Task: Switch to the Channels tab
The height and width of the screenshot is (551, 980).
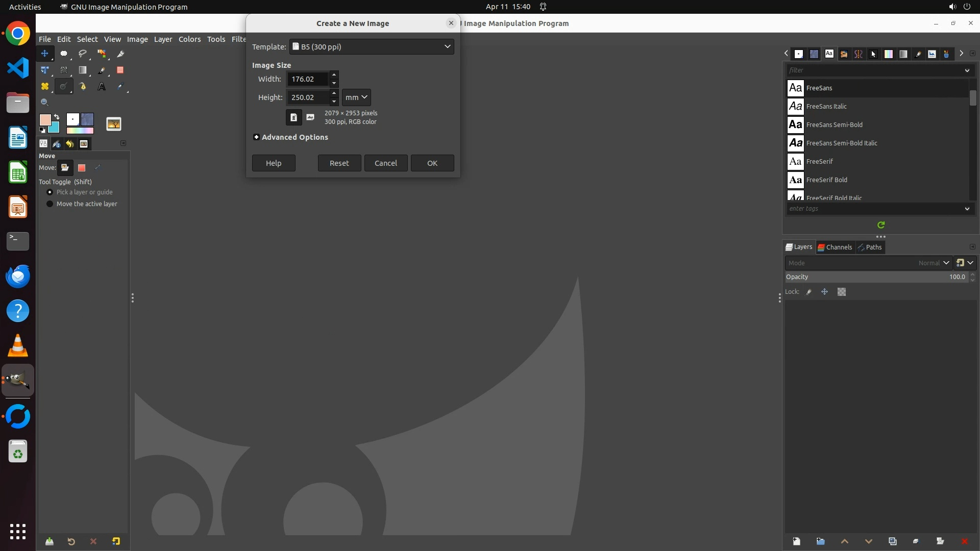Action: (x=835, y=247)
